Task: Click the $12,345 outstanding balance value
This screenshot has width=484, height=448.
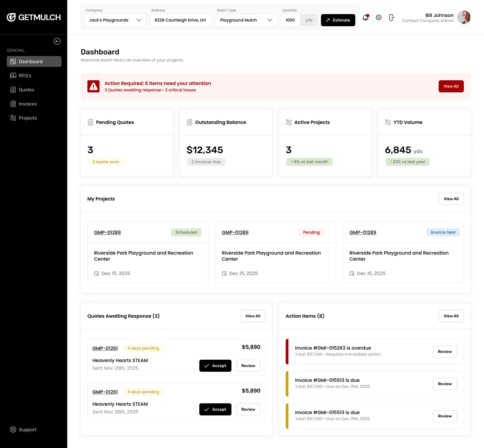Action: click(205, 150)
